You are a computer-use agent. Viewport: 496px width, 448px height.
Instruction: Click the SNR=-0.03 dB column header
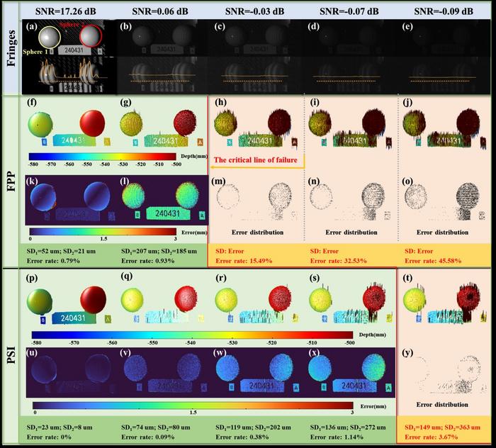254,12
